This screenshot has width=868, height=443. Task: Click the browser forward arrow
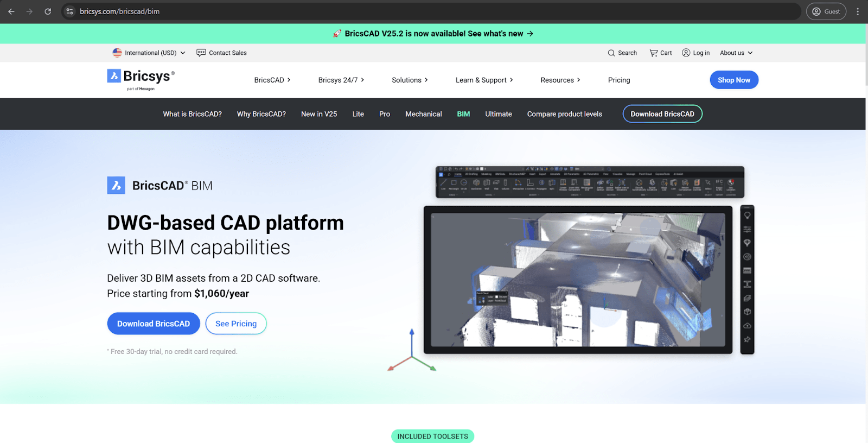coord(29,11)
